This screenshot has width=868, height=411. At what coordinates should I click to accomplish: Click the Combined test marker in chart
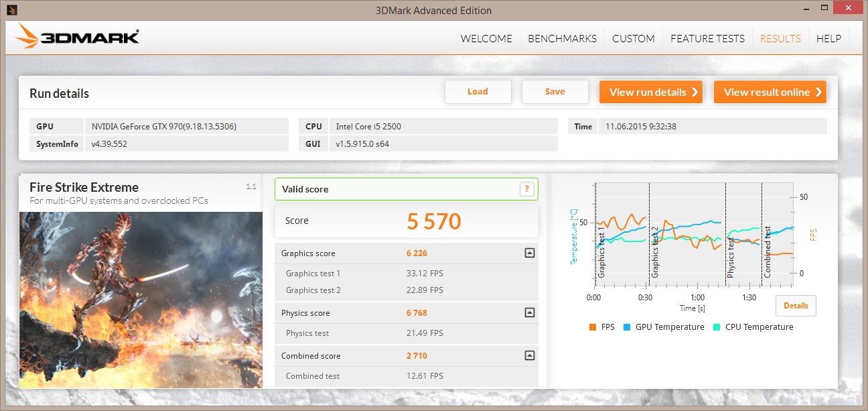[768, 252]
